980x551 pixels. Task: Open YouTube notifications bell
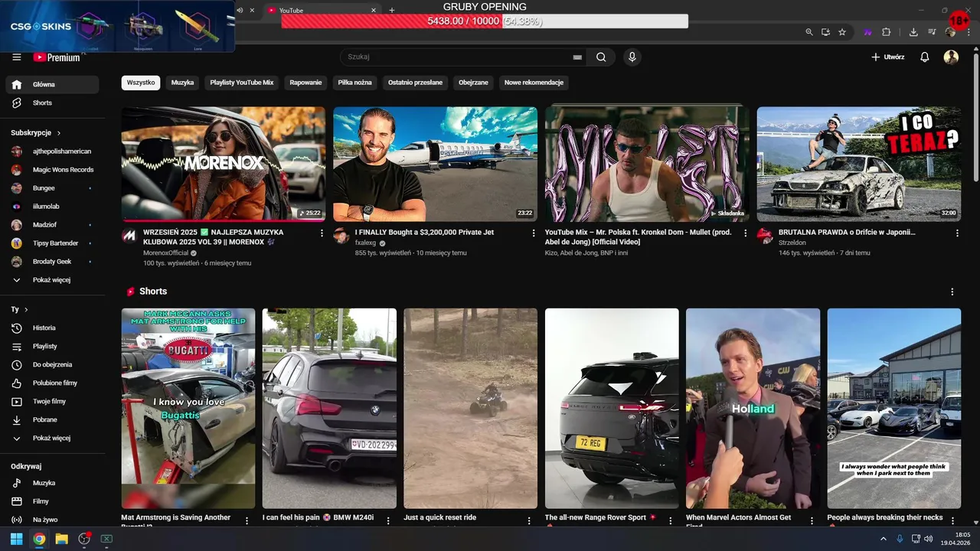[924, 57]
